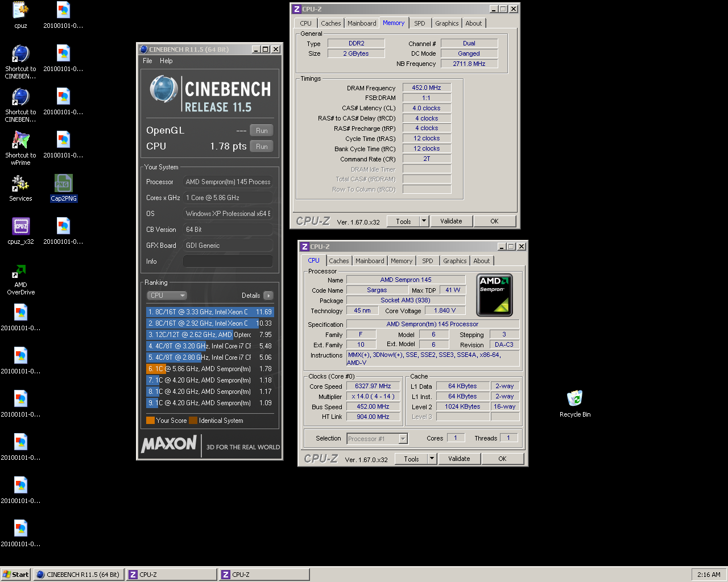The width and height of the screenshot is (728, 582).
Task: Select the 20100101 file icon beside wPrime shortcut
Action: [x=63, y=145]
